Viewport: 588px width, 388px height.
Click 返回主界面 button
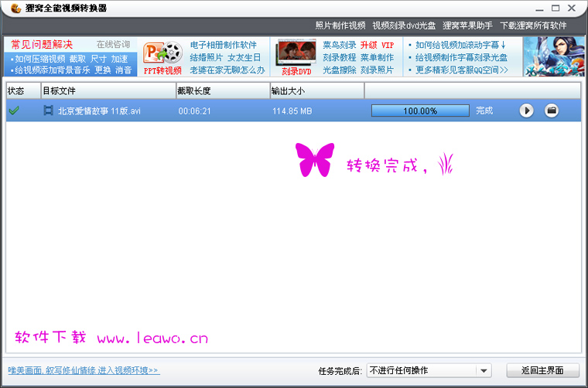click(542, 370)
